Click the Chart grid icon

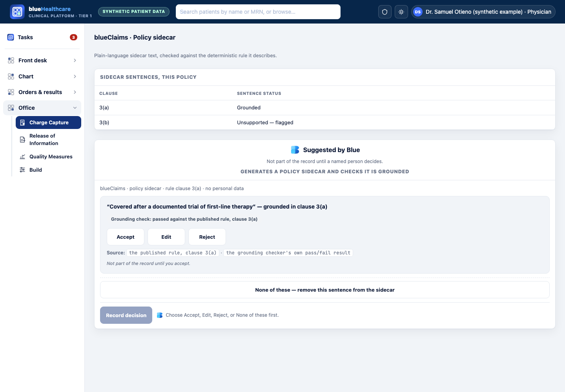11,76
